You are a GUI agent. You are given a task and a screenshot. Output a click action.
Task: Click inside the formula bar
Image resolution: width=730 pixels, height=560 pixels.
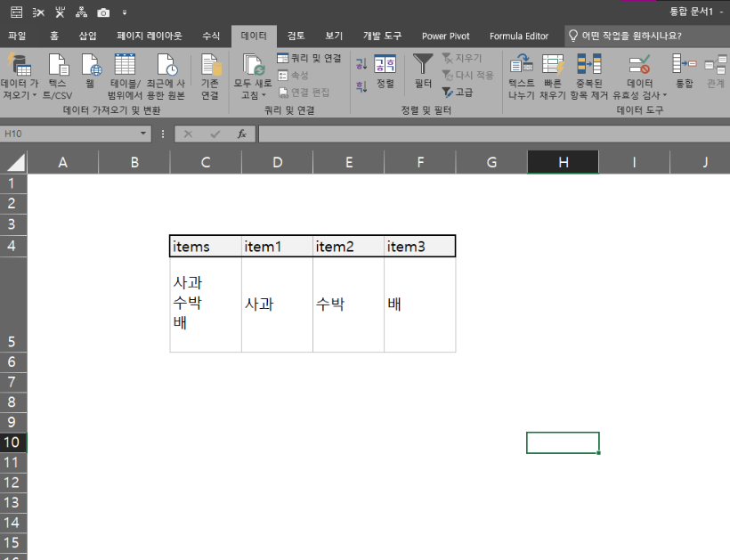coord(494,134)
